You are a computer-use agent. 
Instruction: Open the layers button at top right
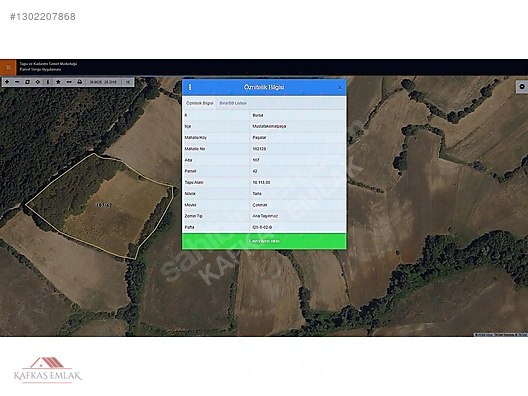(x=522, y=87)
